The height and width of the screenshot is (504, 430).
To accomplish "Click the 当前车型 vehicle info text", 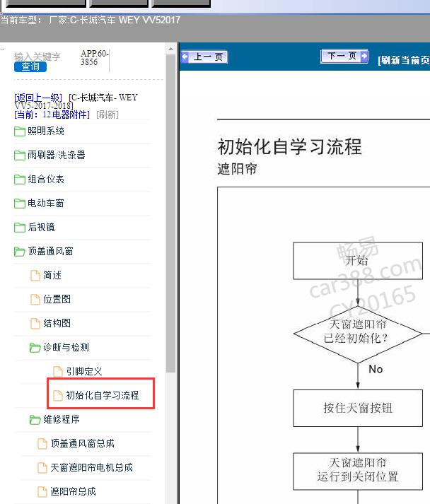I will coord(91,20).
